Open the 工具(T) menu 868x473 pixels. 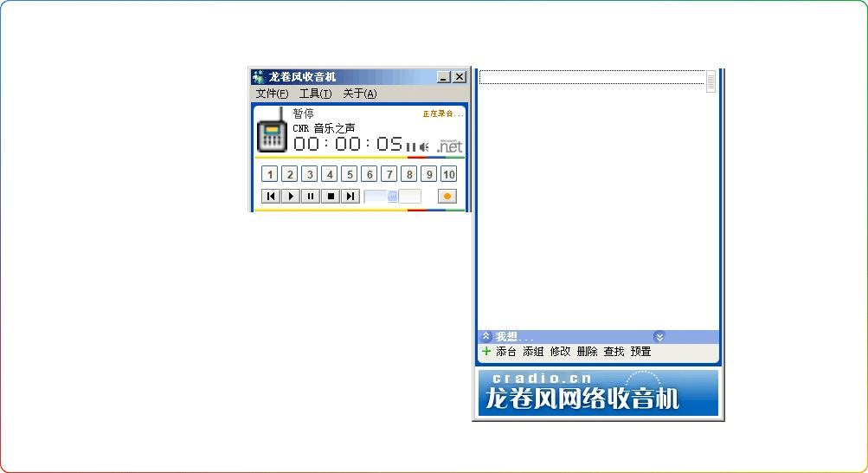[x=315, y=94]
